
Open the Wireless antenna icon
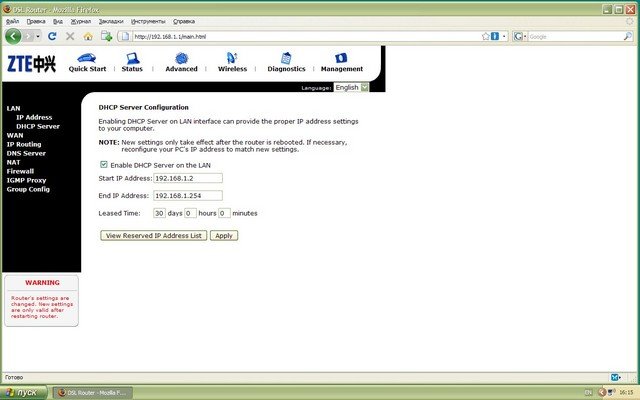click(x=232, y=58)
